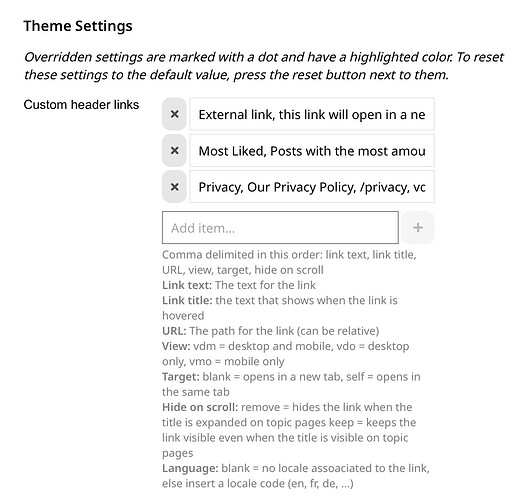The image size is (518, 500).
Task: Click the Comma delimited order description
Action: point(289,262)
